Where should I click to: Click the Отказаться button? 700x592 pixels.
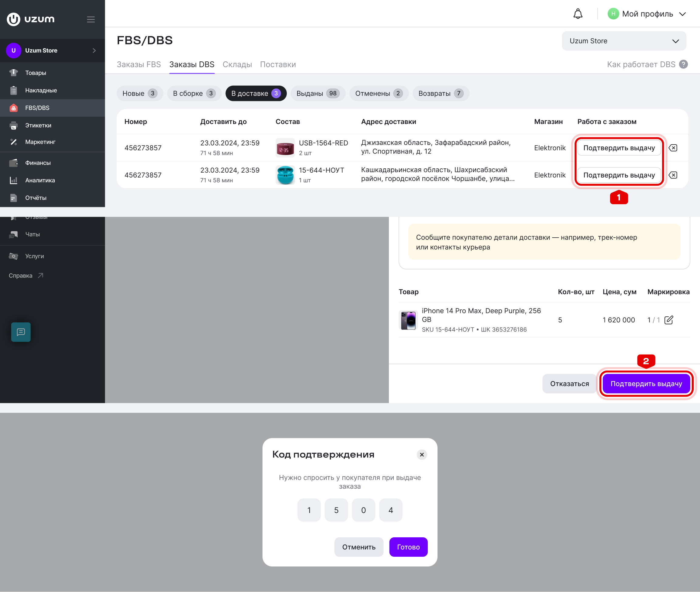point(569,384)
